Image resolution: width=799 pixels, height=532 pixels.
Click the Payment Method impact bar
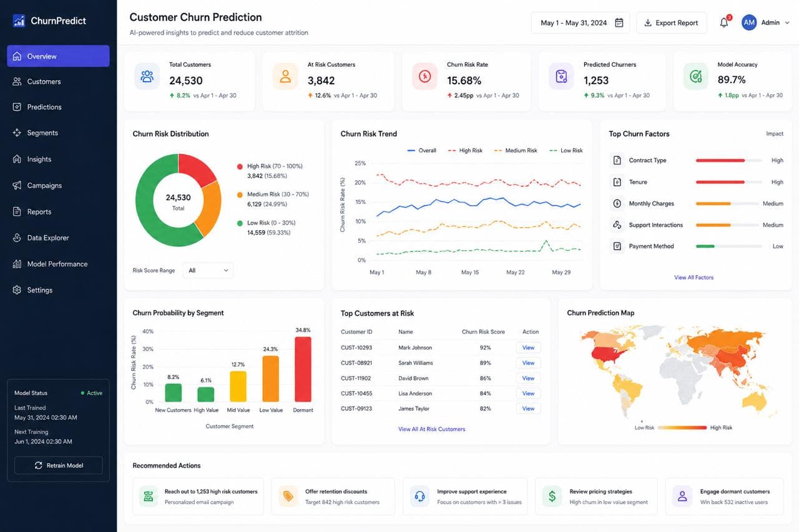click(729, 246)
